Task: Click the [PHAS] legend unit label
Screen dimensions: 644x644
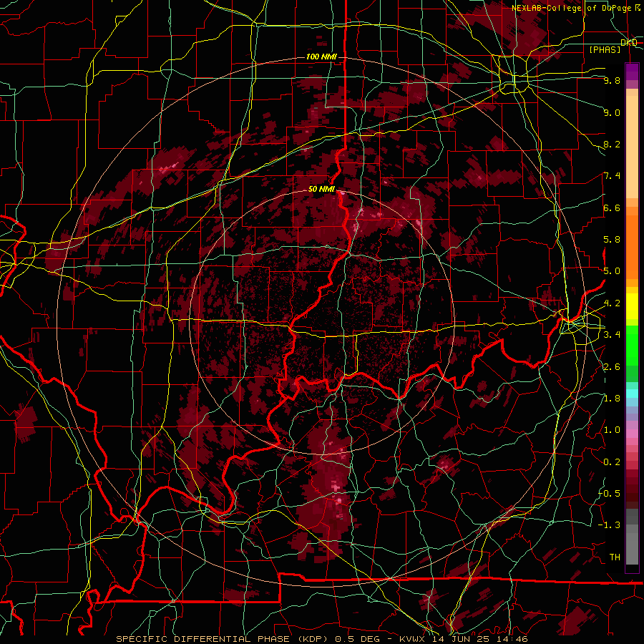Action: (605, 49)
